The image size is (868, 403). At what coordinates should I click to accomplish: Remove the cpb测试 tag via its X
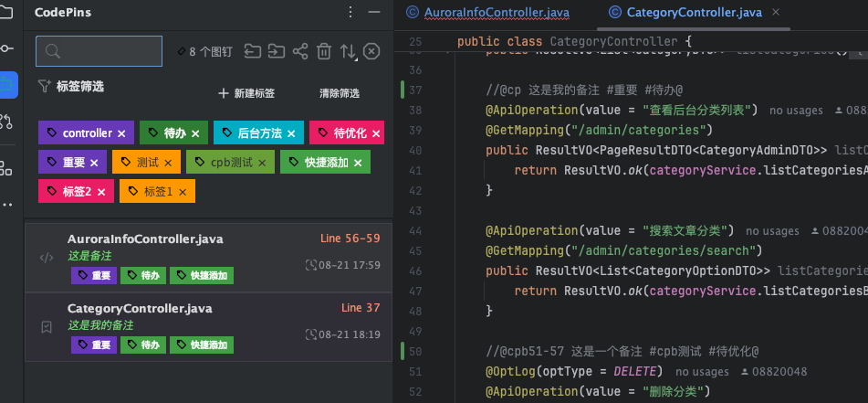(x=262, y=163)
